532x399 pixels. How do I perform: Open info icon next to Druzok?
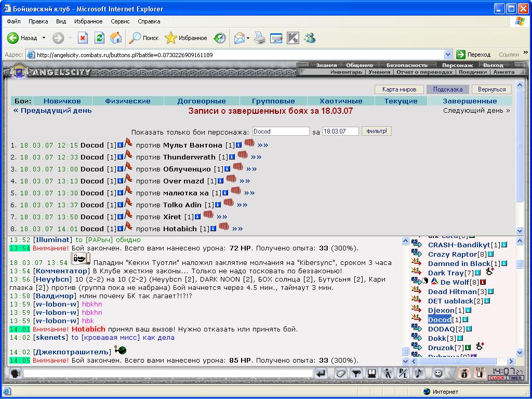tap(468, 348)
